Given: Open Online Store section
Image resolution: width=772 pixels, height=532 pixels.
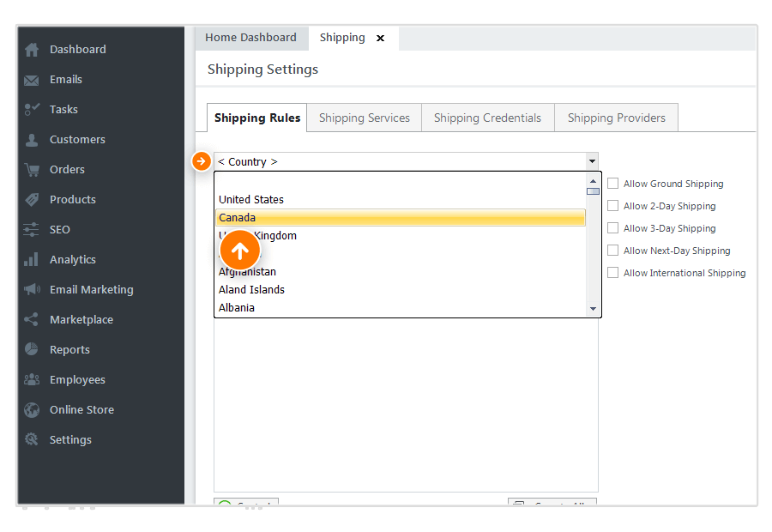Looking at the screenshot, I should (x=81, y=410).
